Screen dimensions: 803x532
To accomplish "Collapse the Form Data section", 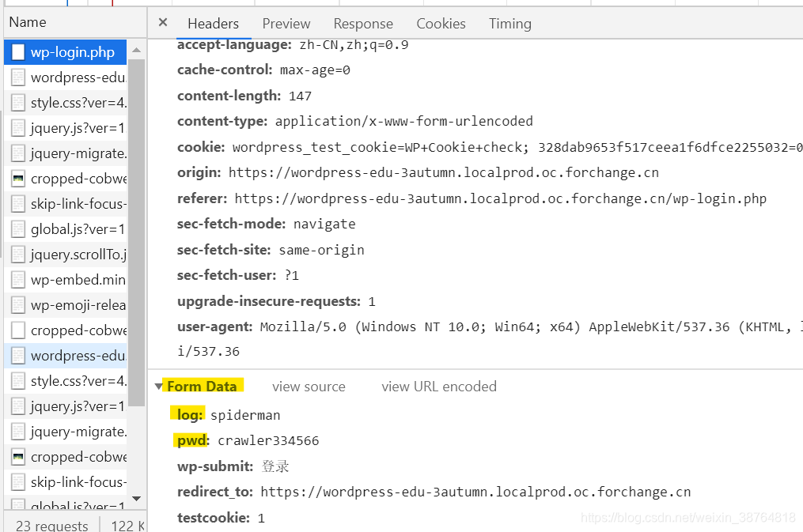I will [x=159, y=387].
